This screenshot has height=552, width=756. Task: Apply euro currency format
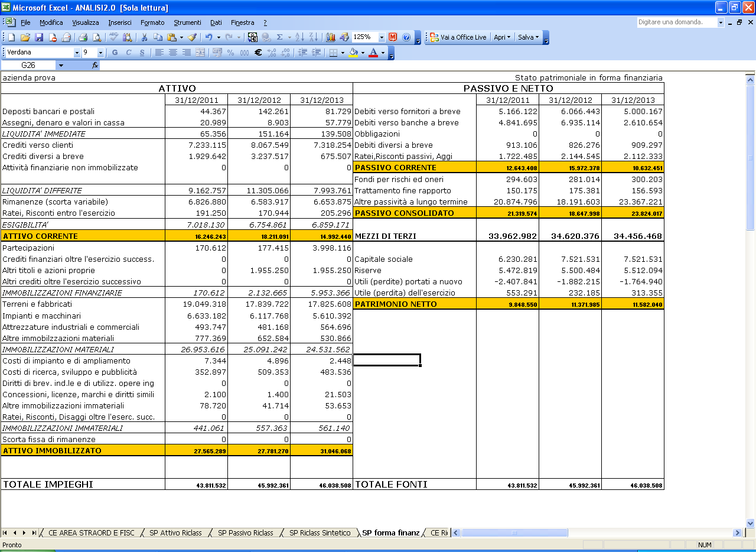[x=258, y=53]
